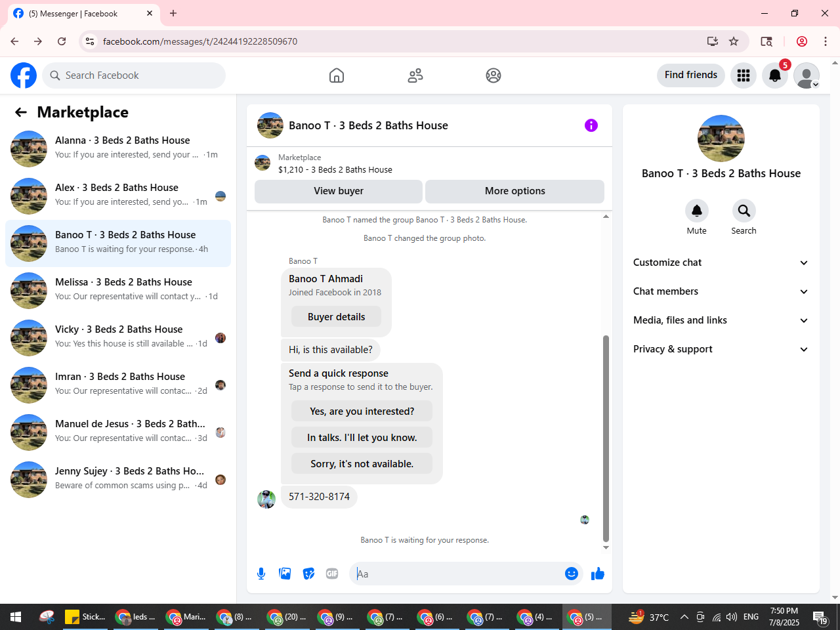Open the Facebook home logo
The width and height of the screenshot is (840, 630).
point(24,75)
